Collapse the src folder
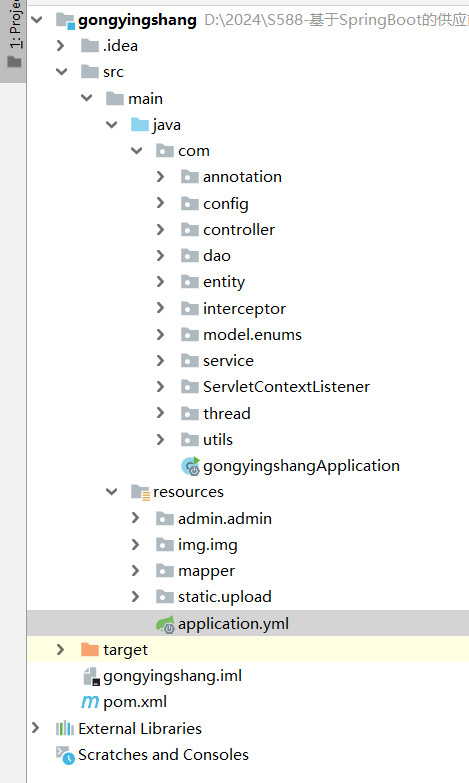 tap(61, 71)
